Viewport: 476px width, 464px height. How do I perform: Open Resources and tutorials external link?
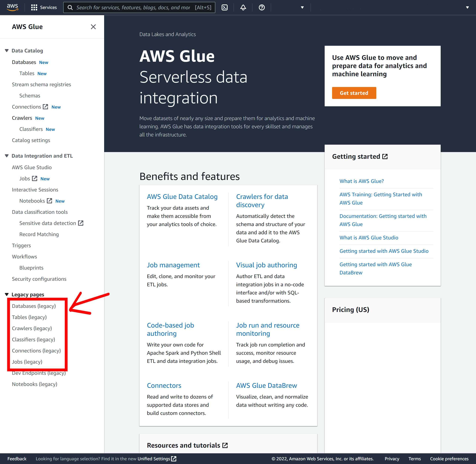click(187, 446)
